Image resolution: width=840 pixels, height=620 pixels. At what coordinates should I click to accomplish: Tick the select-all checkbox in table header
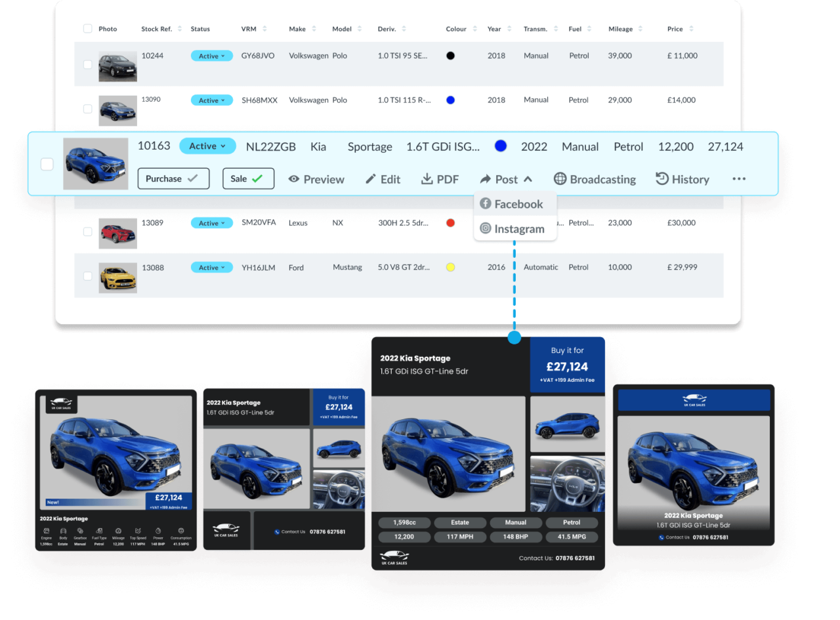(x=88, y=29)
